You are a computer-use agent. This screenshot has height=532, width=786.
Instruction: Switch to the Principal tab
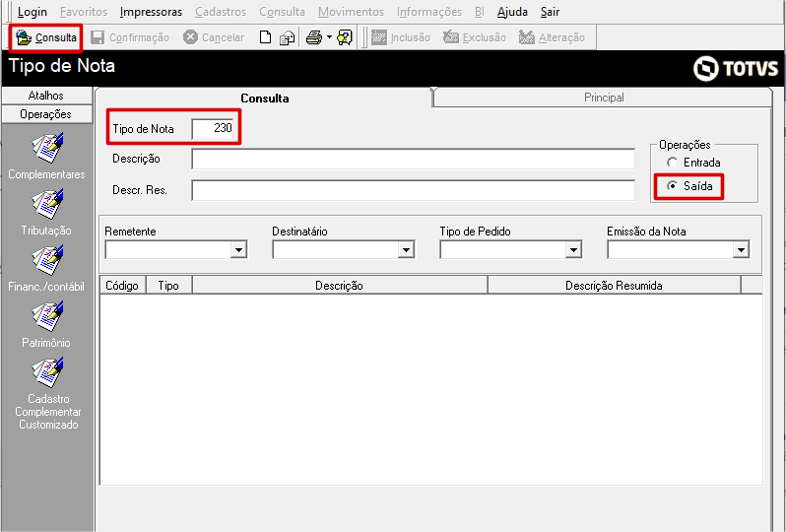604,98
